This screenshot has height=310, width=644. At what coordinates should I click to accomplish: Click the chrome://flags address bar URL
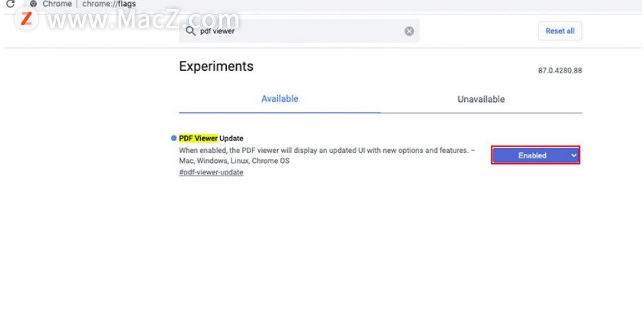[x=109, y=4]
